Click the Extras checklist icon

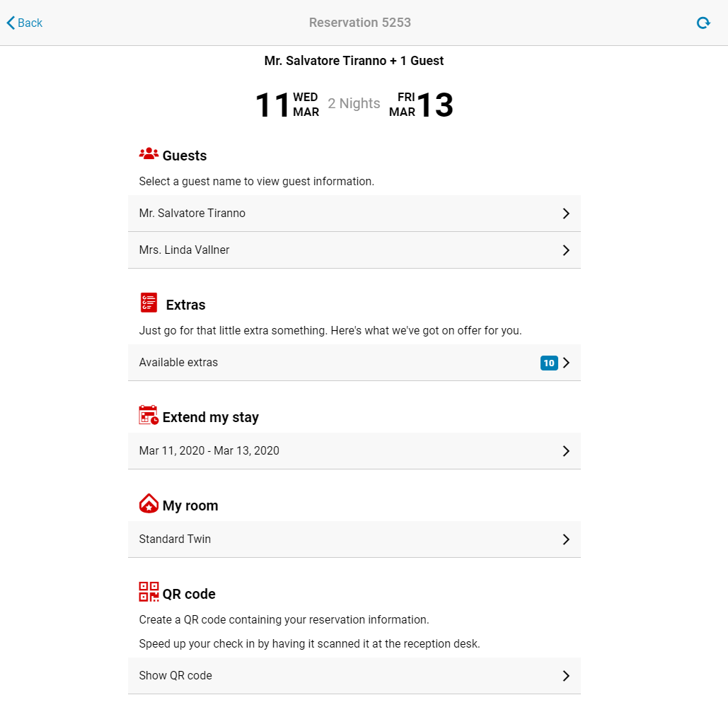click(x=149, y=303)
